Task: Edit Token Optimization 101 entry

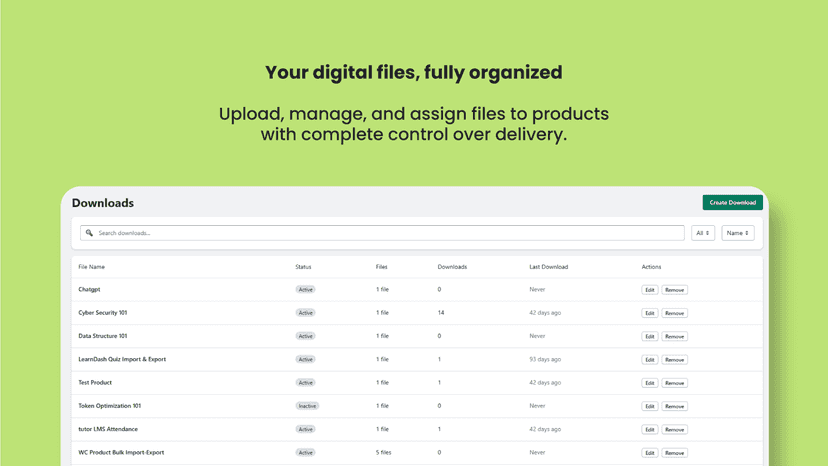Action: pos(650,406)
